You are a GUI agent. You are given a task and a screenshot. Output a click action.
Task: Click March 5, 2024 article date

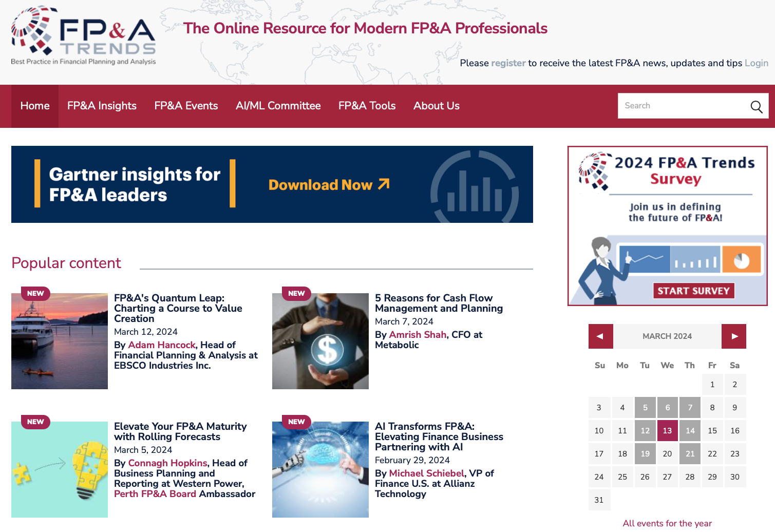click(143, 450)
